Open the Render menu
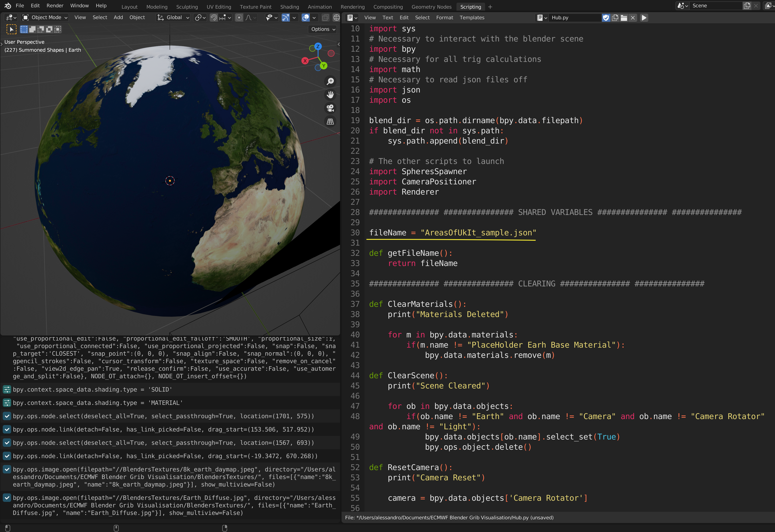 pos(55,6)
